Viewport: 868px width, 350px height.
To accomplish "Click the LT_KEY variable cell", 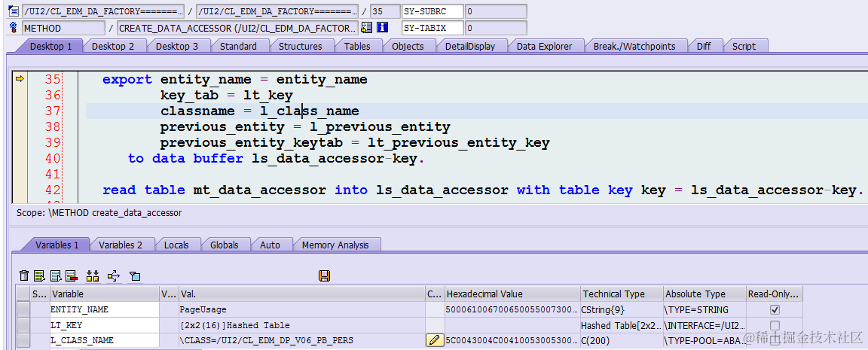I will [x=104, y=325].
